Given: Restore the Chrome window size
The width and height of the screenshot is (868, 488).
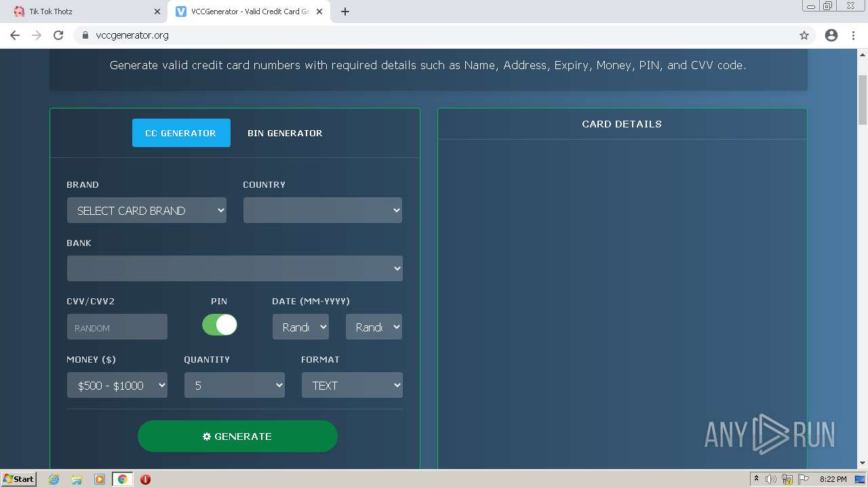Looking at the screenshot, I should tap(828, 6).
